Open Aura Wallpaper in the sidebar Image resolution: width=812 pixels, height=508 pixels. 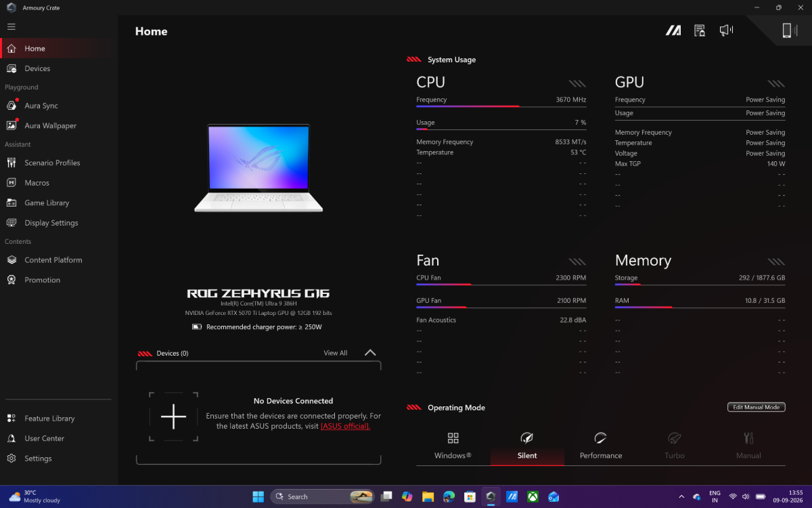[58, 125]
